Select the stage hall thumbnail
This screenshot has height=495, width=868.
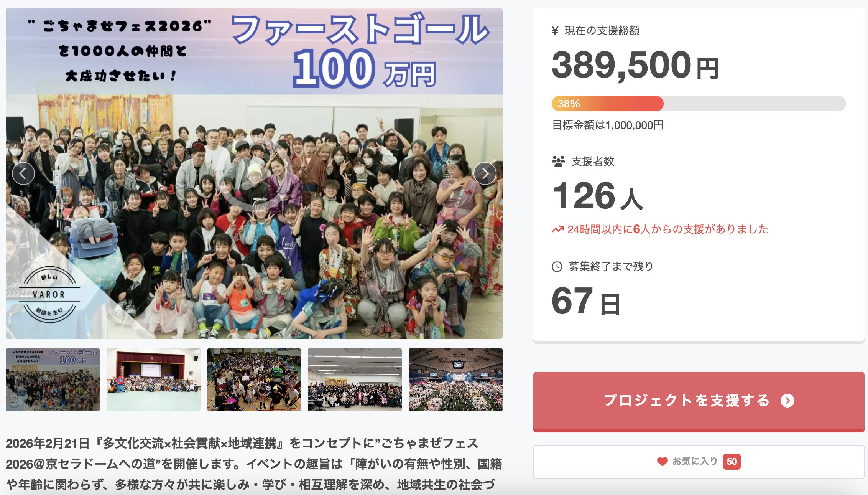[153, 379]
